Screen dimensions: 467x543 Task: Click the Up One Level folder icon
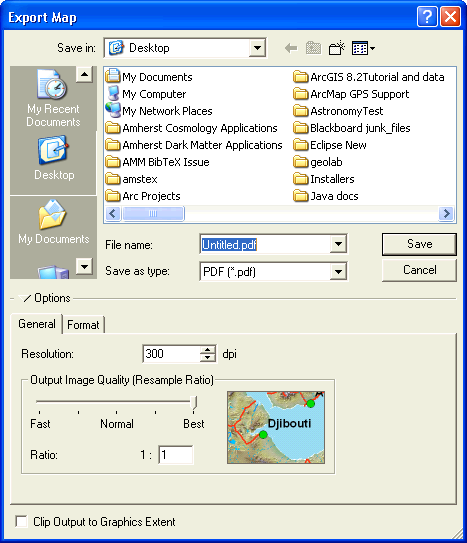pyautogui.click(x=313, y=48)
